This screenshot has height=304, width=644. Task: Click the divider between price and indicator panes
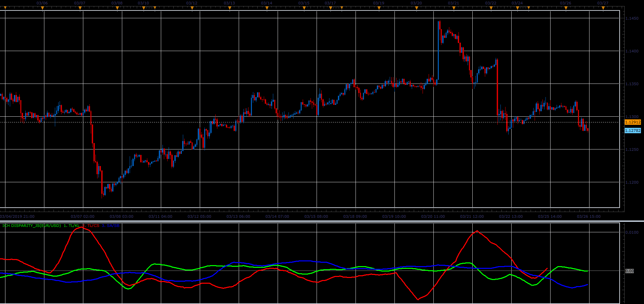point(322,221)
